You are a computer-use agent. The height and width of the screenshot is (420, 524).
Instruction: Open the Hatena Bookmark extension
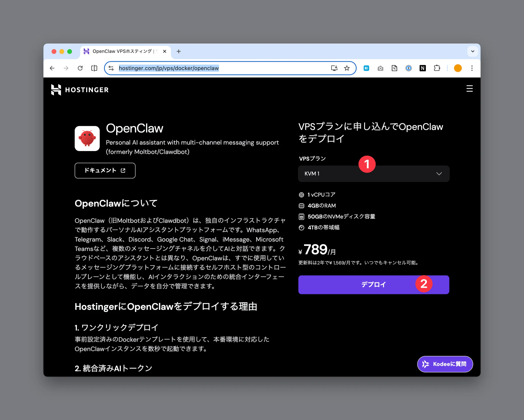tap(366, 68)
